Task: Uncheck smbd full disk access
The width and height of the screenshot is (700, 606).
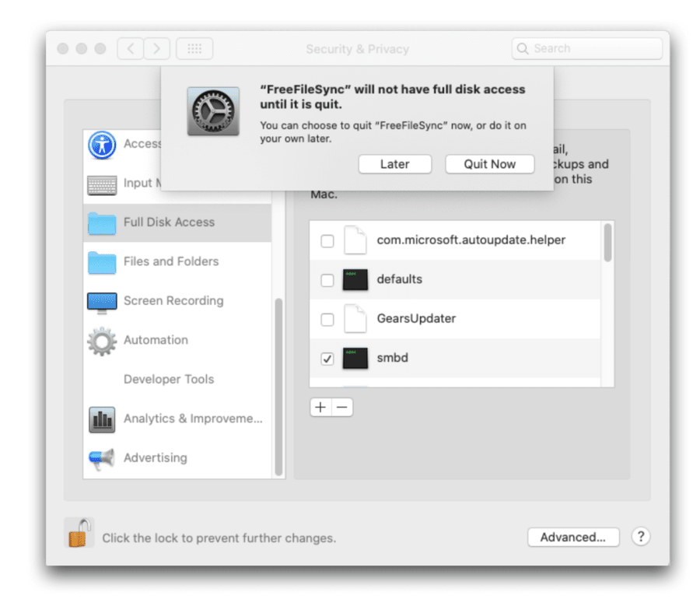Action: click(x=327, y=359)
